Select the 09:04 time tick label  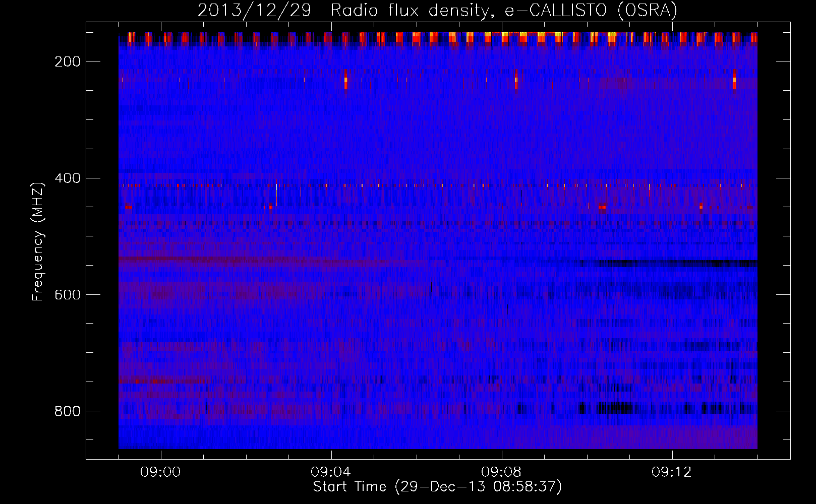coord(331,472)
